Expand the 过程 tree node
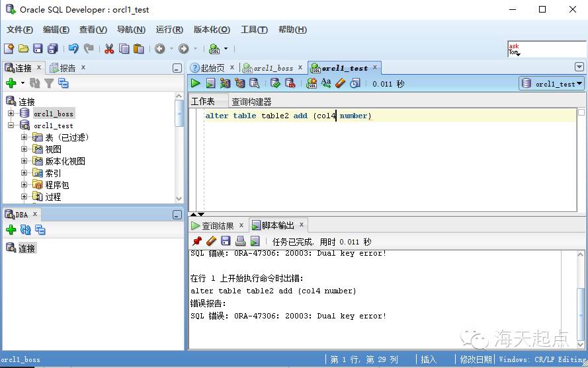The image size is (588, 368). (x=24, y=197)
